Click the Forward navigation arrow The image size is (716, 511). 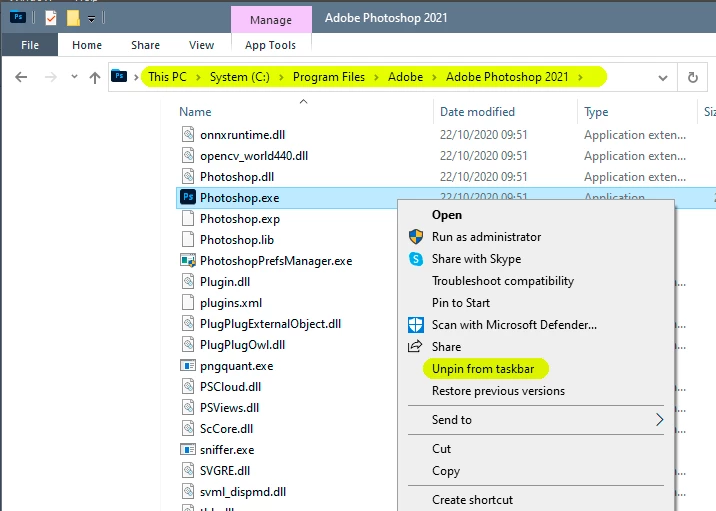[x=50, y=77]
